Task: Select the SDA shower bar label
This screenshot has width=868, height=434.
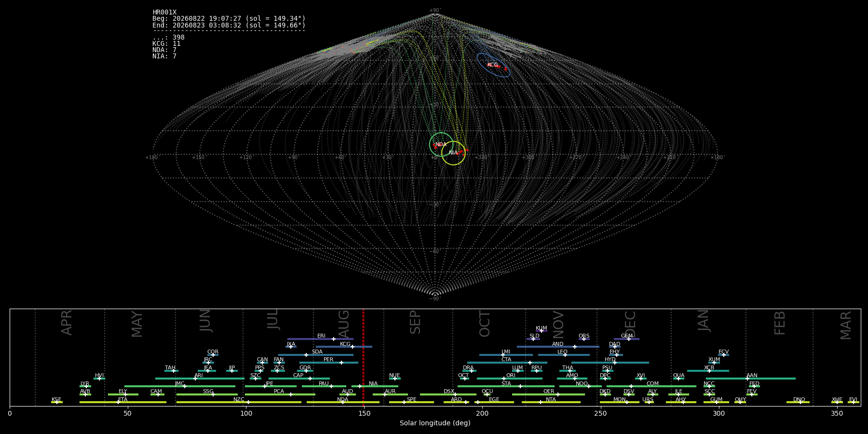Action: (x=317, y=352)
